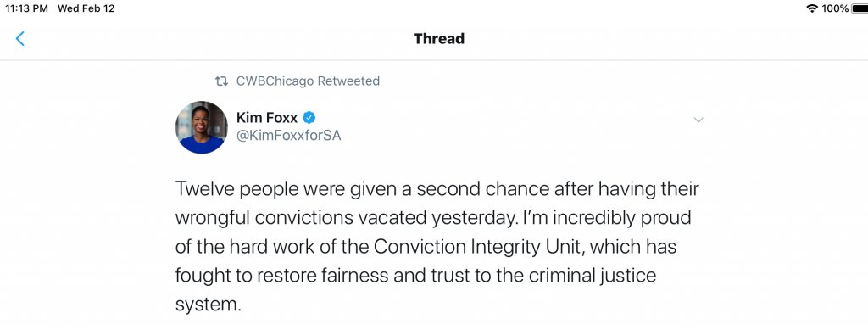Open the CWBChicago Retweeted link
Viewport: 868px width, 330px height.
(308, 81)
